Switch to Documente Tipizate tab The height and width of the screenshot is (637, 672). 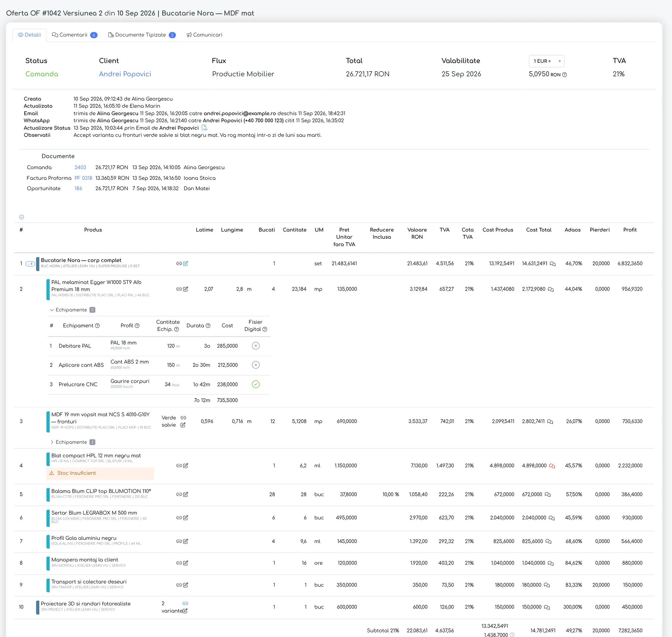(x=141, y=35)
